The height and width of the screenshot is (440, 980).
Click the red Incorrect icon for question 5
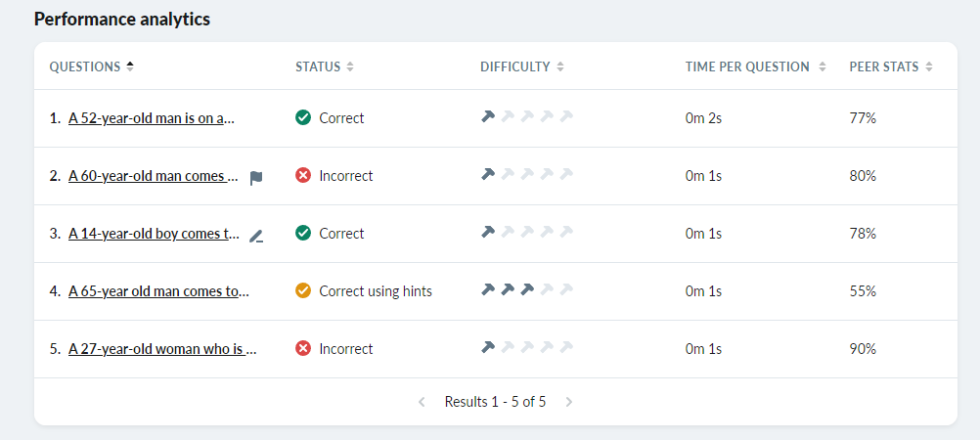[x=303, y=349]
